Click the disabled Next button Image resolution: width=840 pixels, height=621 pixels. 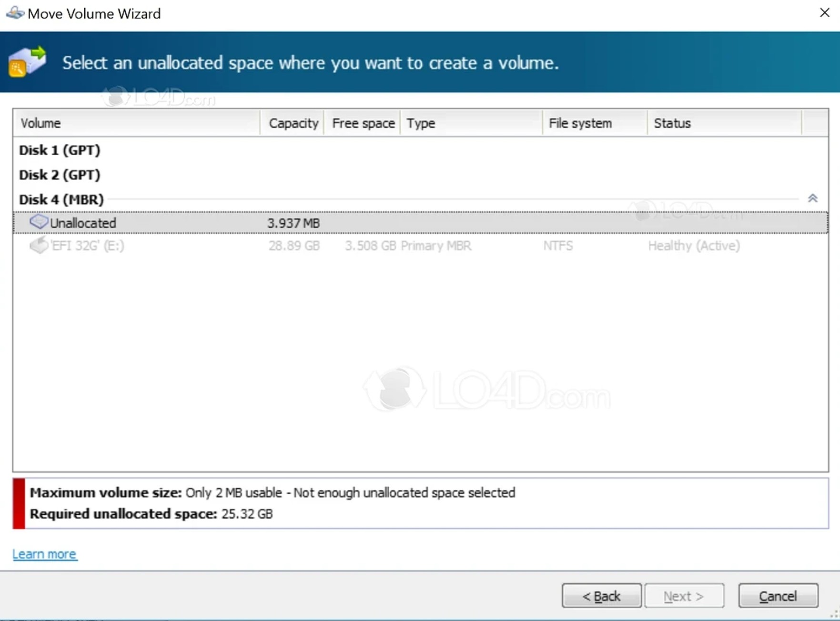[x=684, y=596]
